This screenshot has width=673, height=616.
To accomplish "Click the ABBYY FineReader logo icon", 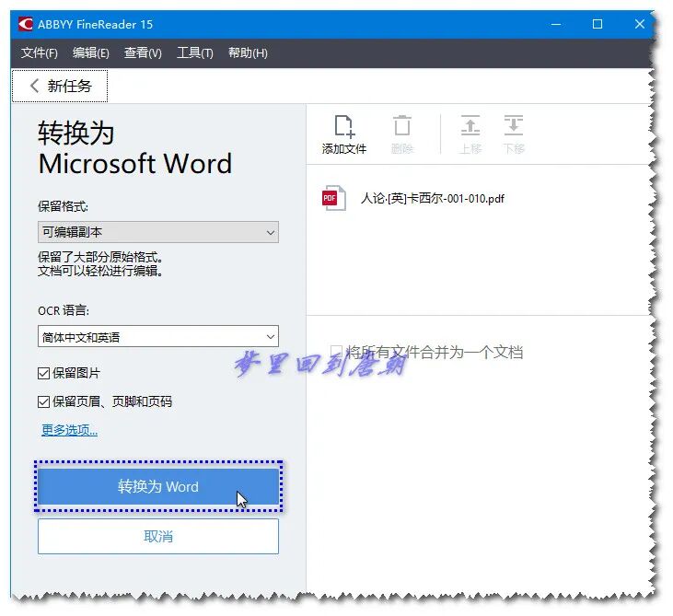I will click(26, 24).
